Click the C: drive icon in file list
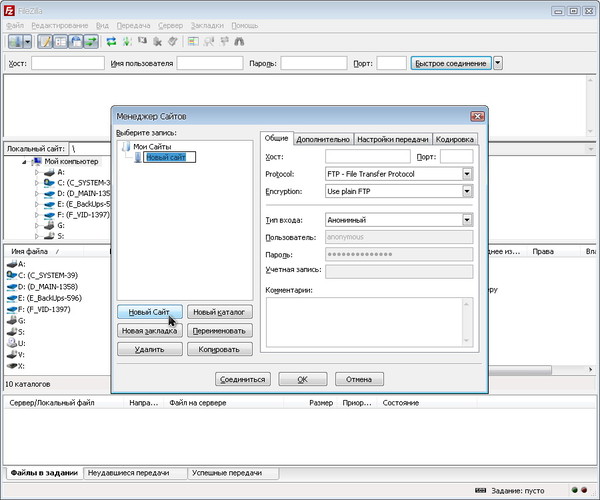 point(12,275)
